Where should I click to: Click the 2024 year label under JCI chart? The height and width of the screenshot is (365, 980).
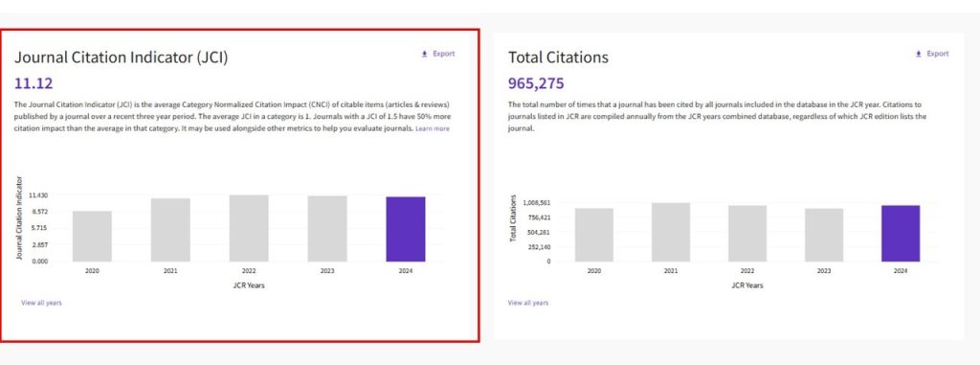pyautogui.click(x=406, y=271)
